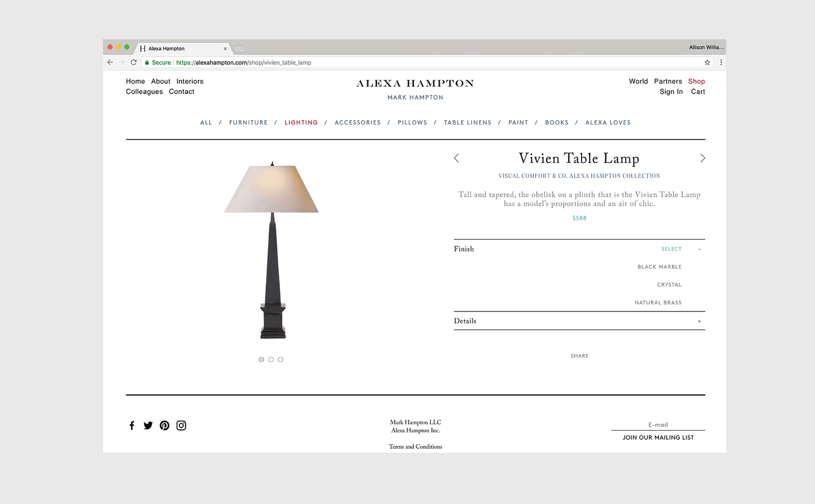
Task: Open the Cart link
Action: [x=698, y=92]
